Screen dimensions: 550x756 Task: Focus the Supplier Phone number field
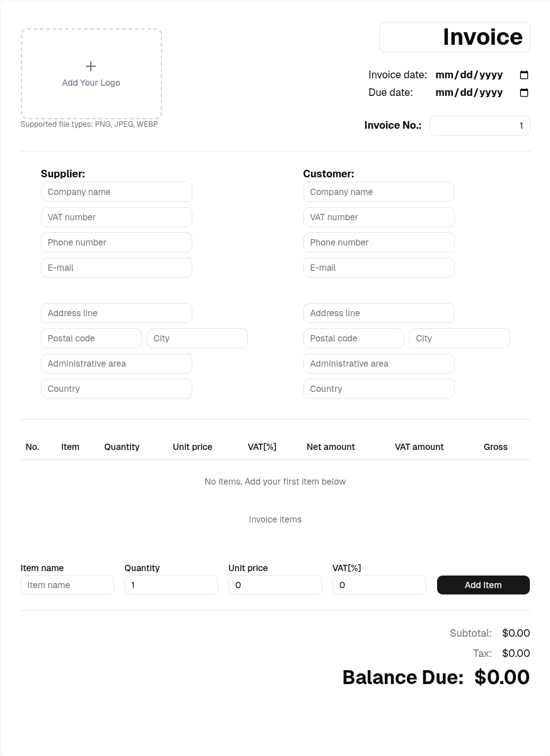pyautogui.click(x=117, y=242)
